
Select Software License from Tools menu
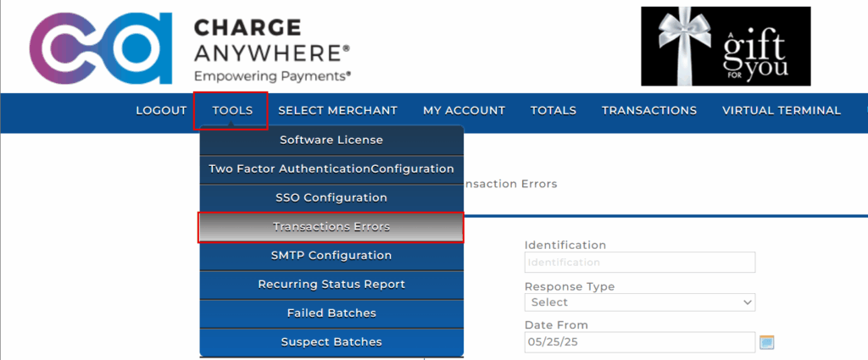pos(331,140)
